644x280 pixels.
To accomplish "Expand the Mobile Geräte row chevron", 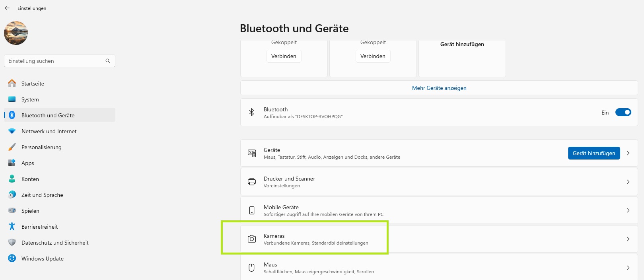I will [x=628, y=210].
